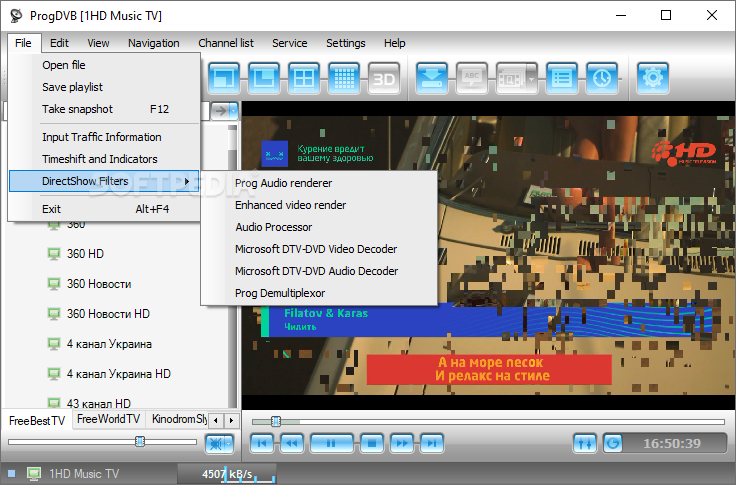
Task: Click the tab strip left scroll arrow
Action: (x=215, y=420)
